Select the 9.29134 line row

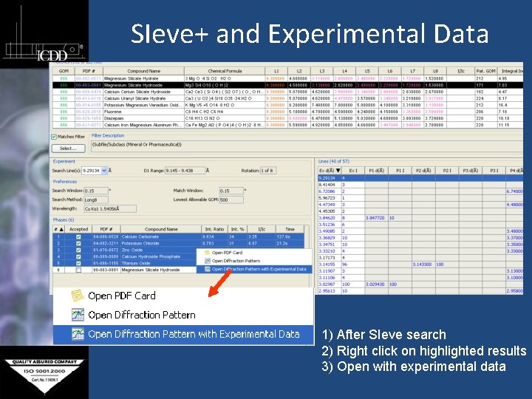pos(420,178)
